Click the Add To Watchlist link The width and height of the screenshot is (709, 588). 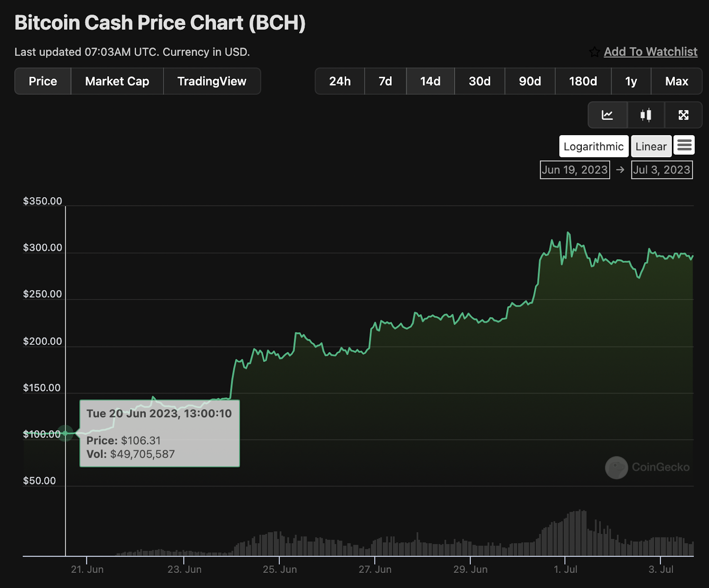[650, 52]
